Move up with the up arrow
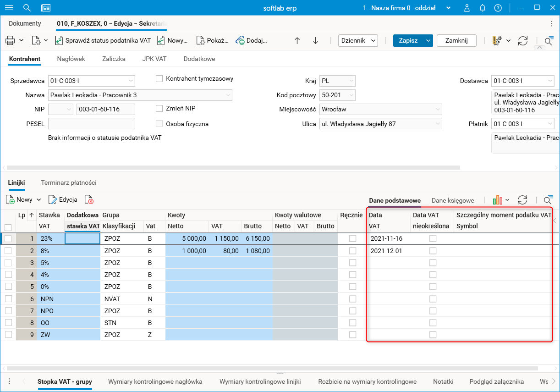Image resolution: width=560 pixels, height=392 pixels. click(x=297, y=40)
